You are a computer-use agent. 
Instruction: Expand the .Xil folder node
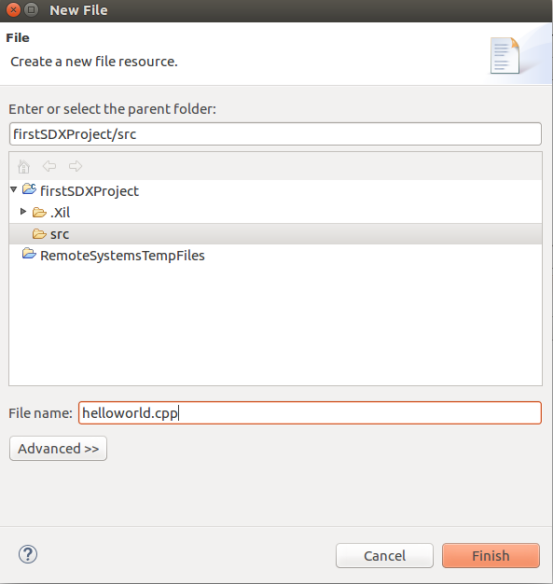coord(23,212)
